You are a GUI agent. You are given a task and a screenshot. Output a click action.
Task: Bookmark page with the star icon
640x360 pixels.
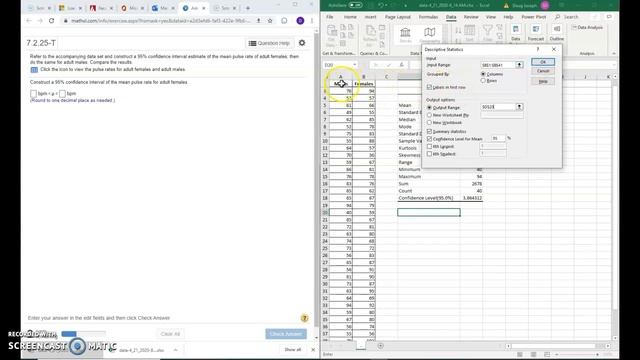point(270,20)
